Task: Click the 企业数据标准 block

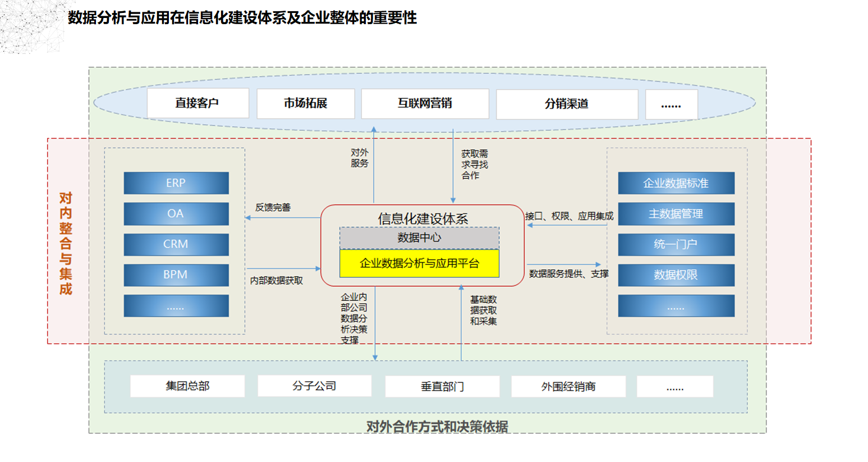Action: coord(676,183)
